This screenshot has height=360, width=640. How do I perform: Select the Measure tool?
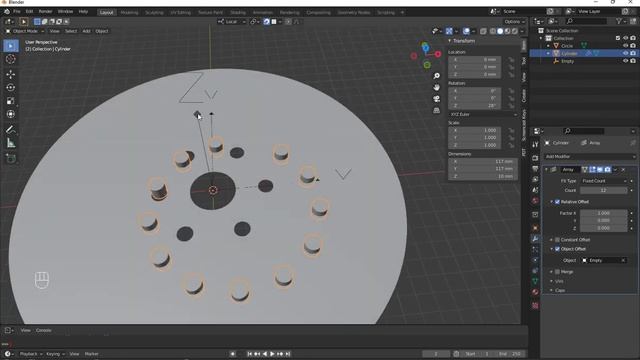11,143
